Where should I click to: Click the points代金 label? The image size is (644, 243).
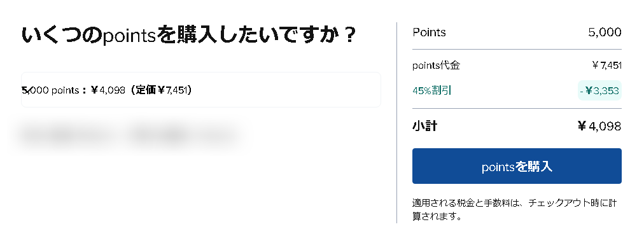(436, 66)
